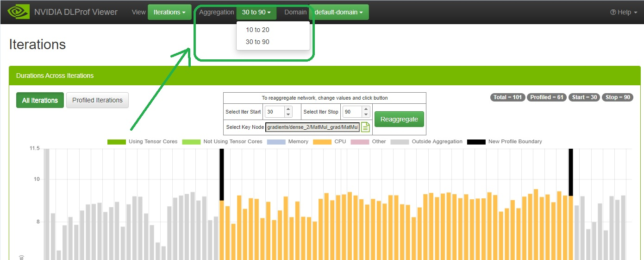644x260 pixels.
Task: Open the key node picker document icon
Action: [x=365, y=127]
